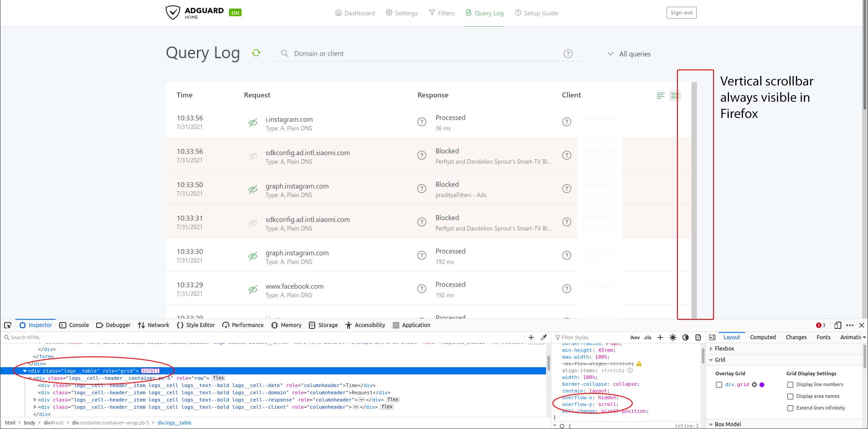The width and height of the screenshot is (868, 429).
Task: Click the Domain or client search field
Action: point(406,53)
